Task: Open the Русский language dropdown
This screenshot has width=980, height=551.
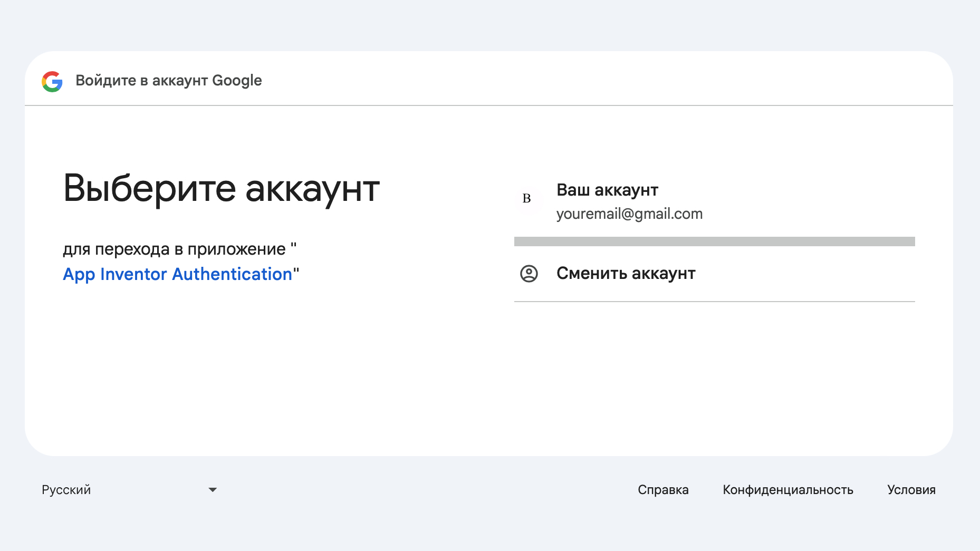Action: (x=130, y=490)
